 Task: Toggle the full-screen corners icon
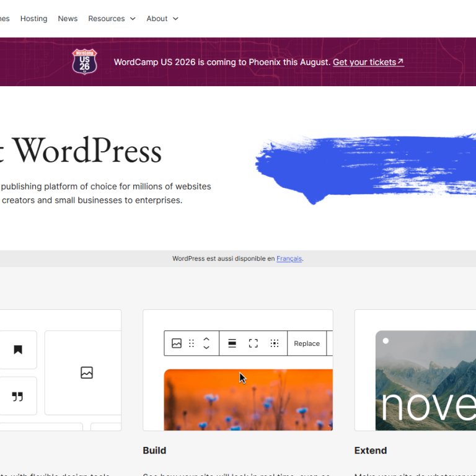[253, 343]
